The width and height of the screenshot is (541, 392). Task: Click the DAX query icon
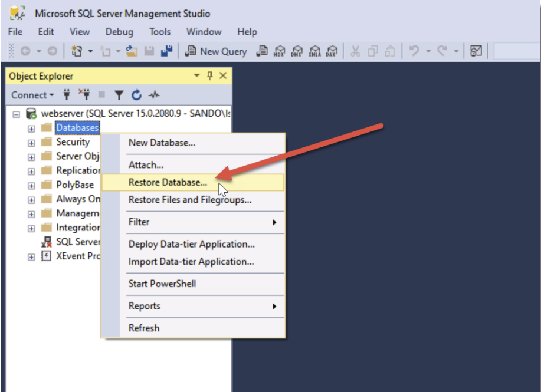[x=332, y=51]
